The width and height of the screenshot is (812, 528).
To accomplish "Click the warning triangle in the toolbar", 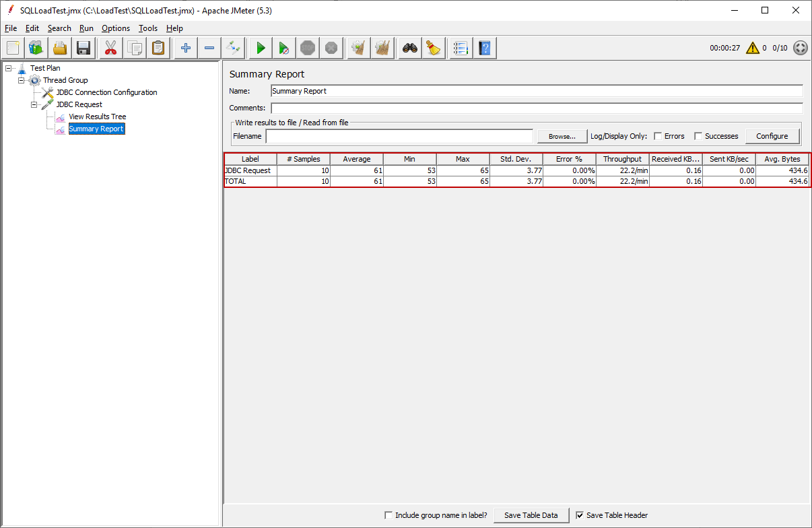I will click(x=753, y=48).
